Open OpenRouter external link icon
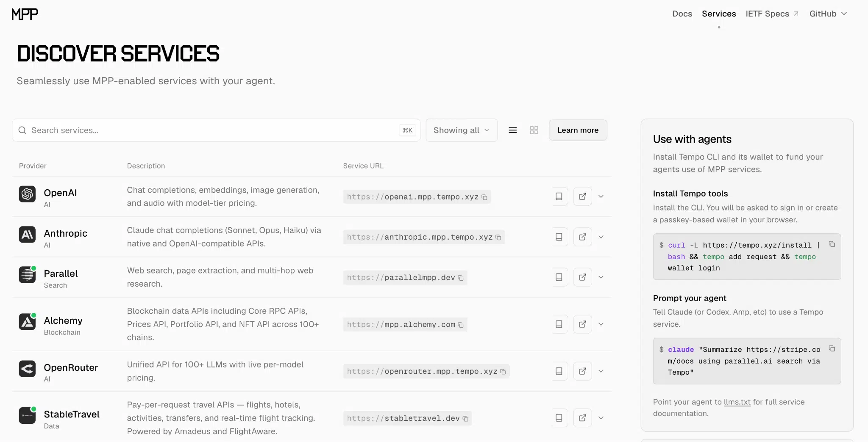Viewport: 868px width, 442px height. [x=582, y=371]
